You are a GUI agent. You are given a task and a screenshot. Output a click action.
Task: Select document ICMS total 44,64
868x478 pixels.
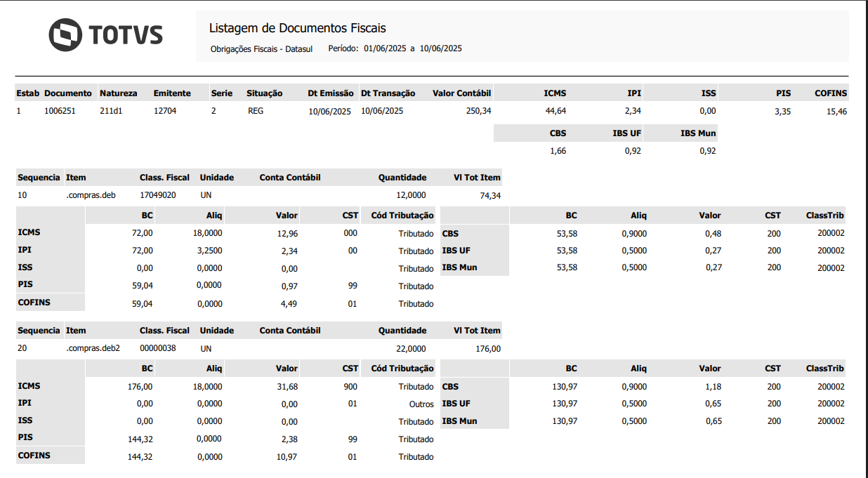click(555, 111)
